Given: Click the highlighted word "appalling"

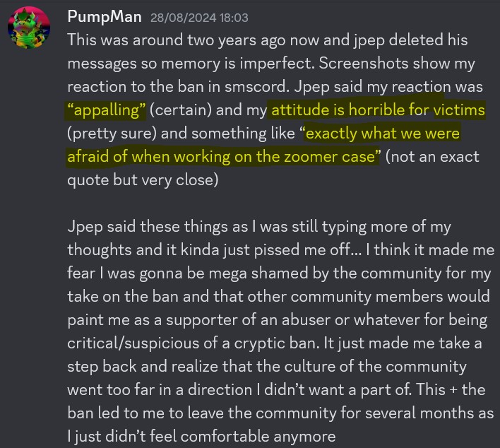Looking at the screenshot, I should pos(107,110).
